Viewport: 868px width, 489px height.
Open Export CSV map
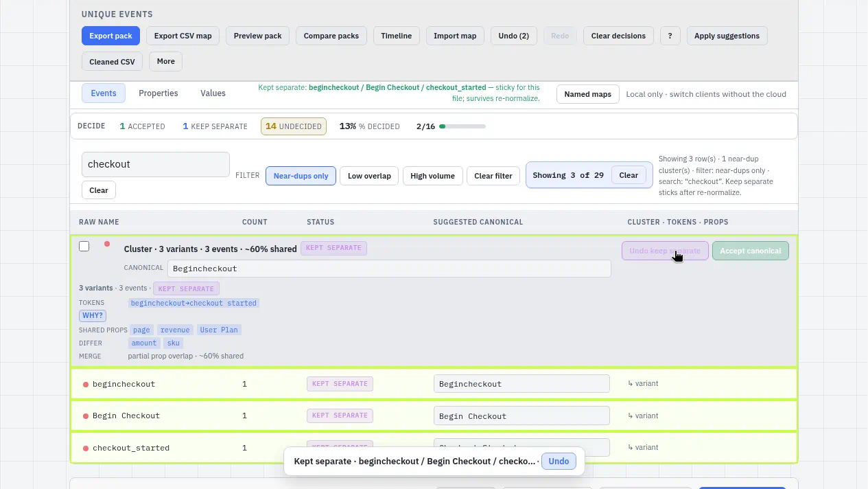pos(183,36)
